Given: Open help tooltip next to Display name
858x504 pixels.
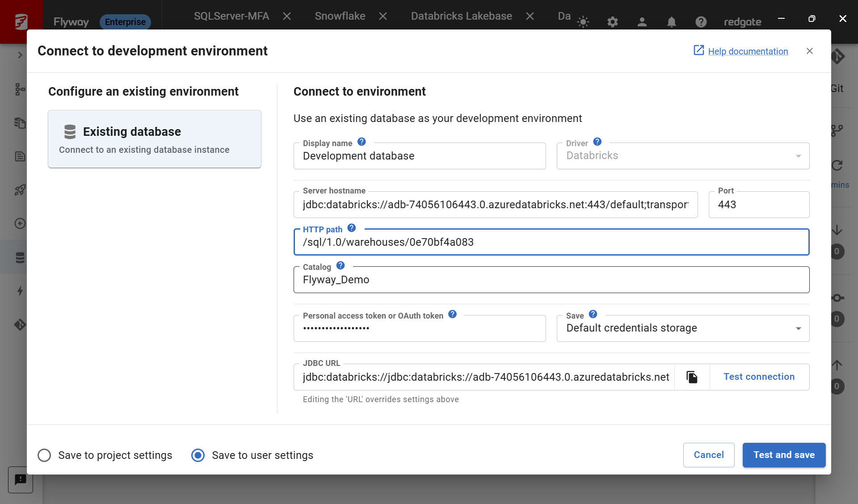Looking at the screenshot, I should click(x=362, y=142).
